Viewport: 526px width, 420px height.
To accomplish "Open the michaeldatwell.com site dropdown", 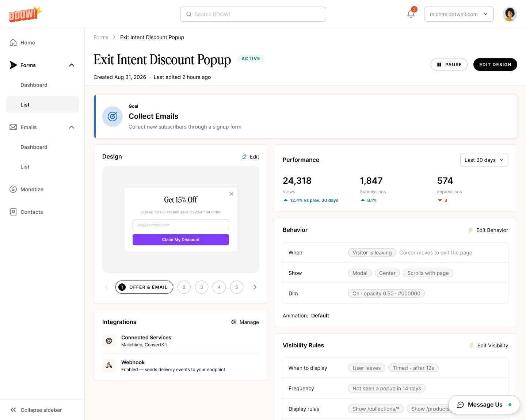I will (459, 14).
